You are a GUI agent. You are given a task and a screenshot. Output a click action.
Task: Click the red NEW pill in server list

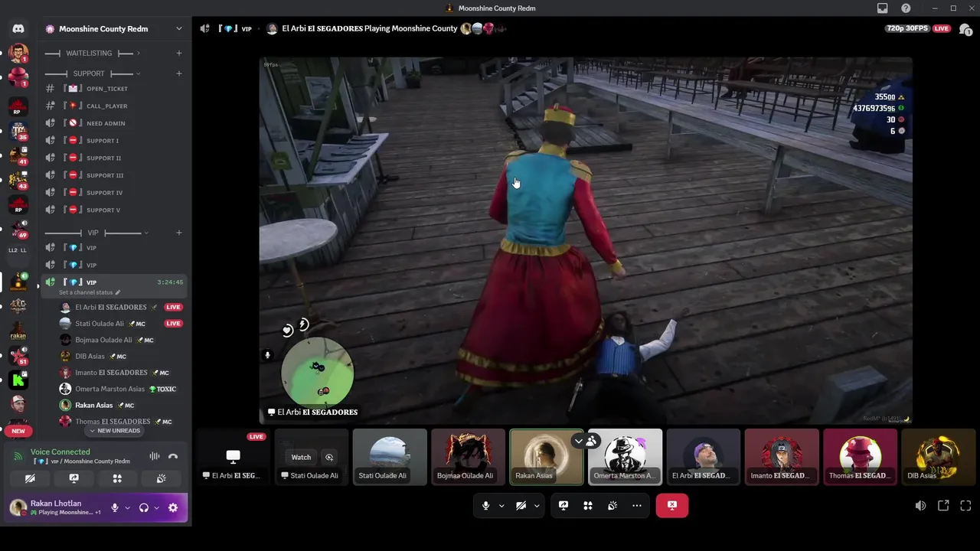click(x=18, y=431)
